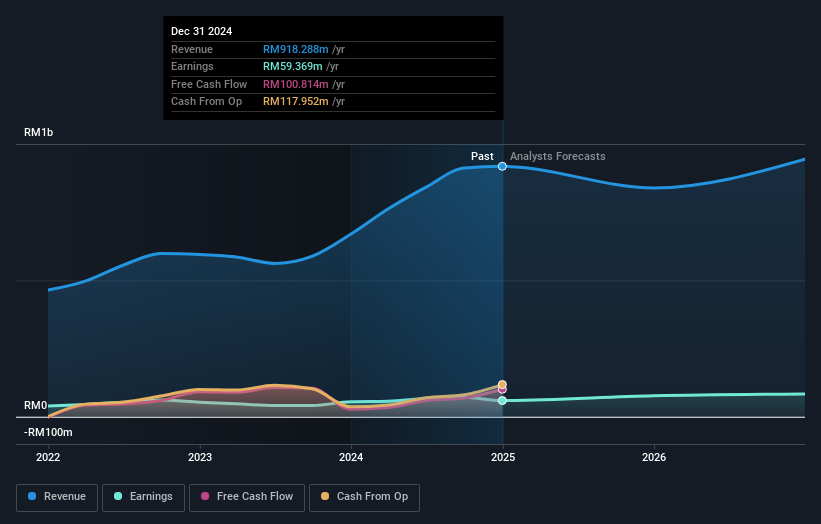This screenshot has width=821, height=524.
Task: Click the 2024 x-axis label
Action: coord(351,458)
